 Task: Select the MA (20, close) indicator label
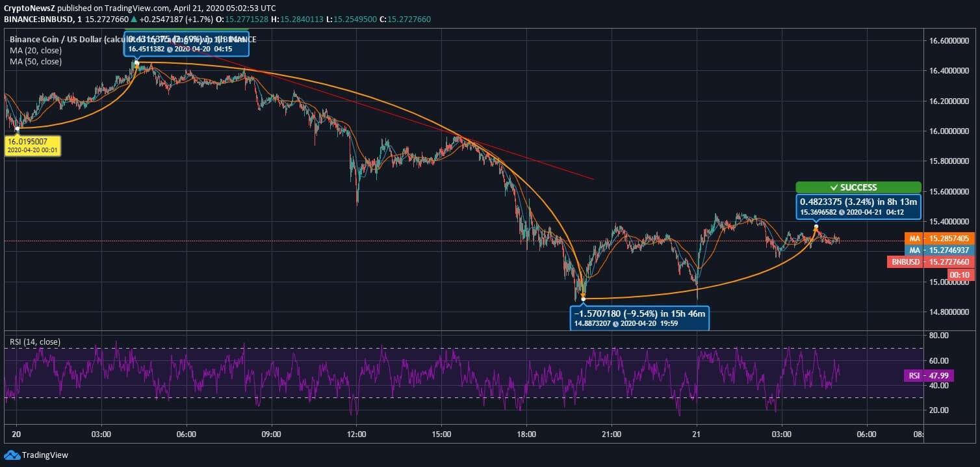point(36,51)
